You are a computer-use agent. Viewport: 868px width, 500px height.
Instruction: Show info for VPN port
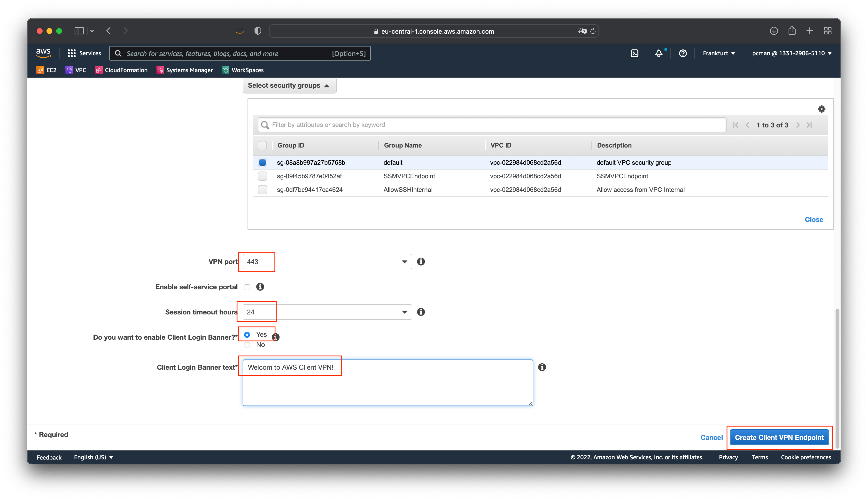[x=421, y=262]
